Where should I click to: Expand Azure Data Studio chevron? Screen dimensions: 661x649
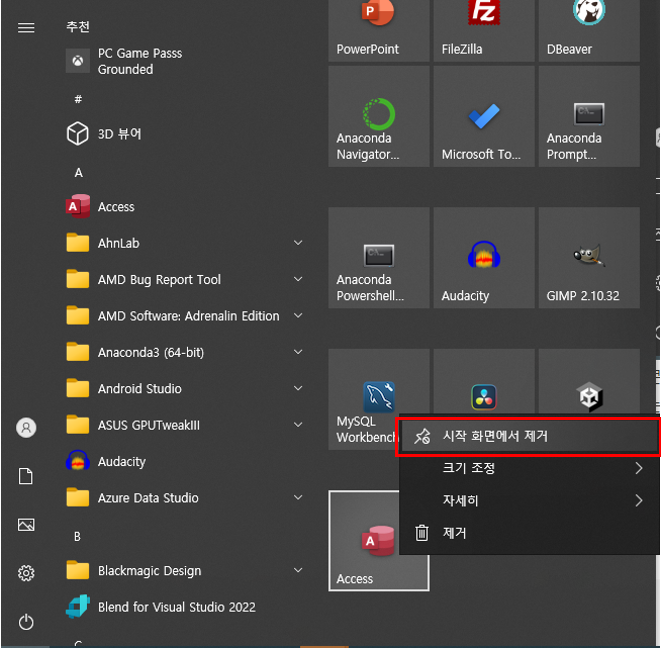(x=298, y=497)
